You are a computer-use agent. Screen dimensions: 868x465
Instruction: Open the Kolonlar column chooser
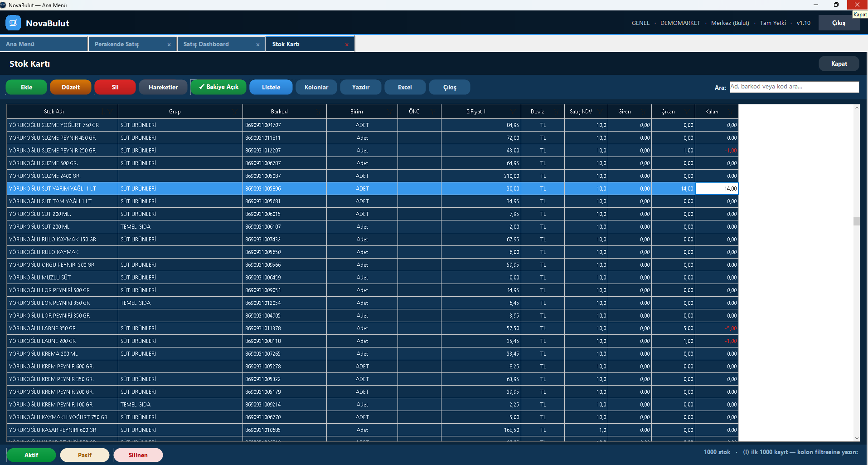316,87
